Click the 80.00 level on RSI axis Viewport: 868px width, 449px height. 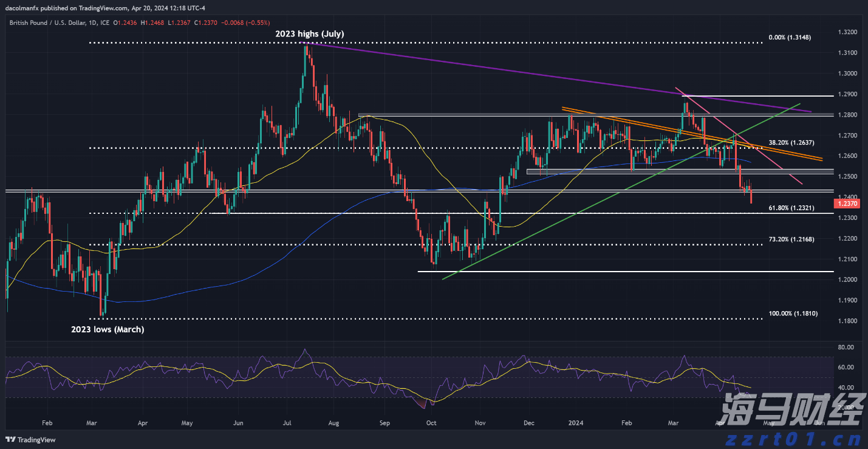coord(846,347)
